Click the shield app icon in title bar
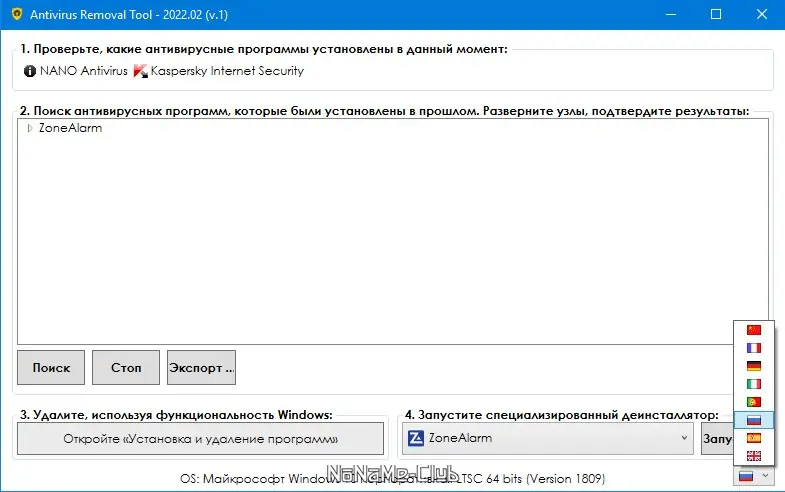785x492 pixels. click(17, 14)
